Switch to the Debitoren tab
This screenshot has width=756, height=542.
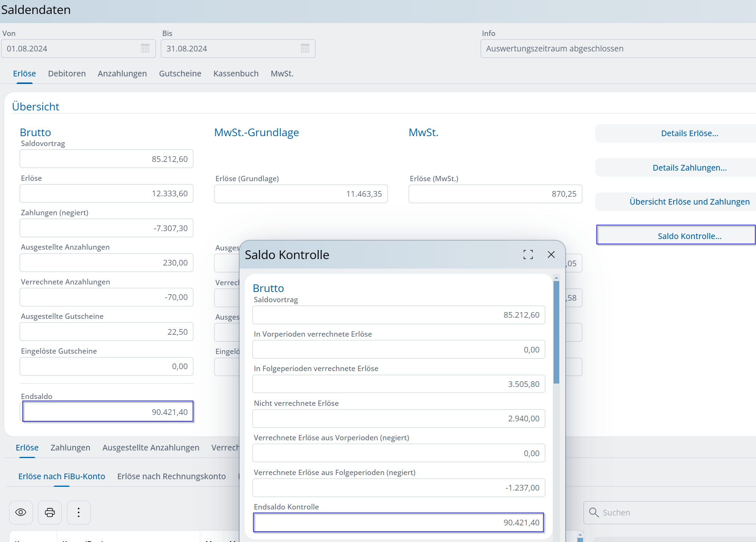coord(67,73)
